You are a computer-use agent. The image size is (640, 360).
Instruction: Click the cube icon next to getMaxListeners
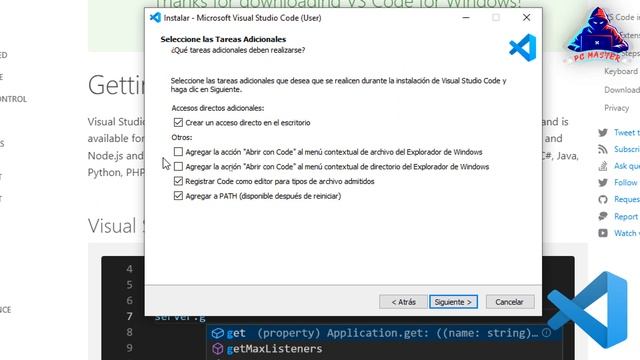coord(218,349)
